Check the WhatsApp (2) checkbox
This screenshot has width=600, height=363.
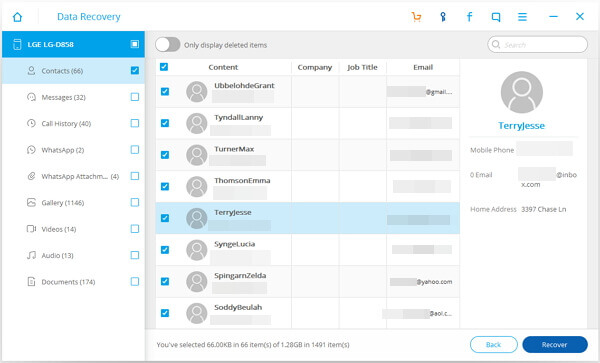pyautogui.click(x=135, y=150)
